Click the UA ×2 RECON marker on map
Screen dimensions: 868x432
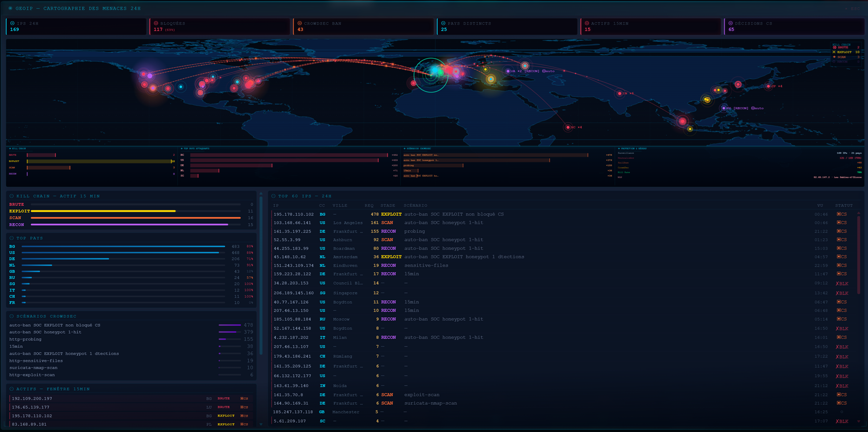(508, 71)
